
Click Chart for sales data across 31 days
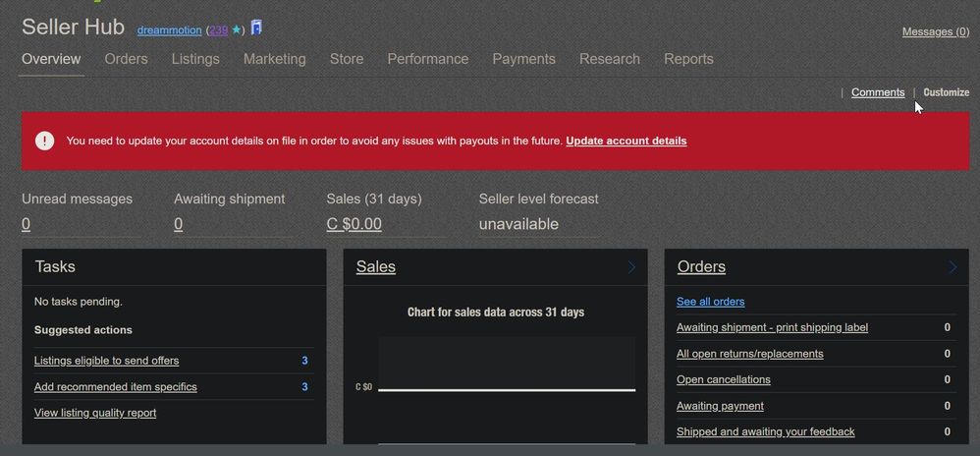pyautogui.click(x=496, y=313)
